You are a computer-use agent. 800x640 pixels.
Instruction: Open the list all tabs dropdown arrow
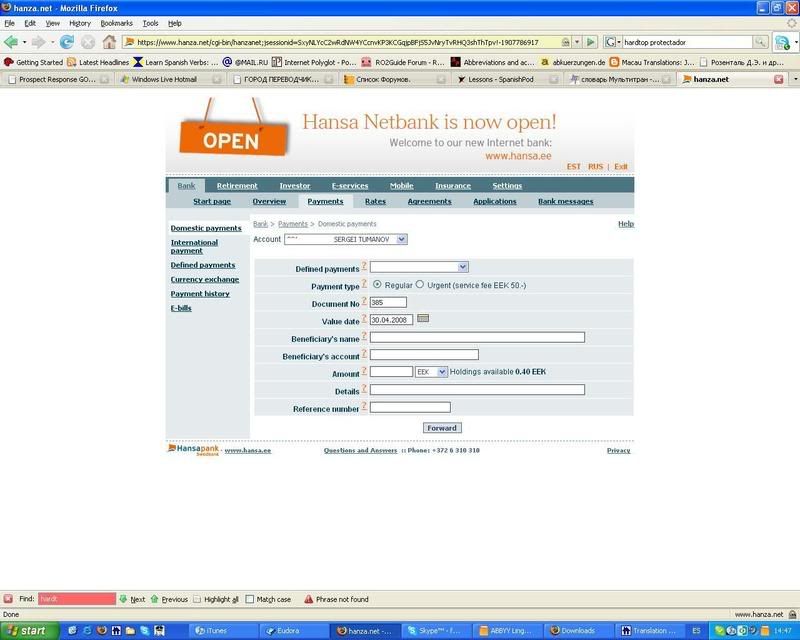[795, 79]
